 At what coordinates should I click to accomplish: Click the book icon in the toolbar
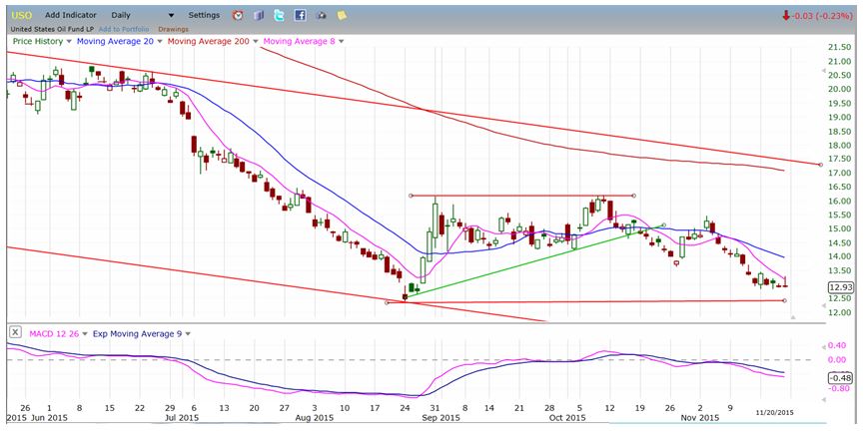click(259, 16)
